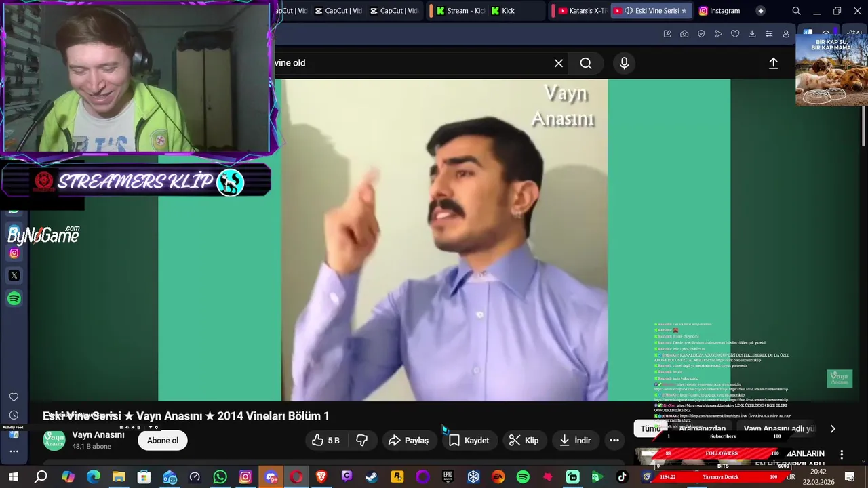Open the browser profile account icon
The height and width of the screenshot is (488, 868).
(x=786, y=34)
